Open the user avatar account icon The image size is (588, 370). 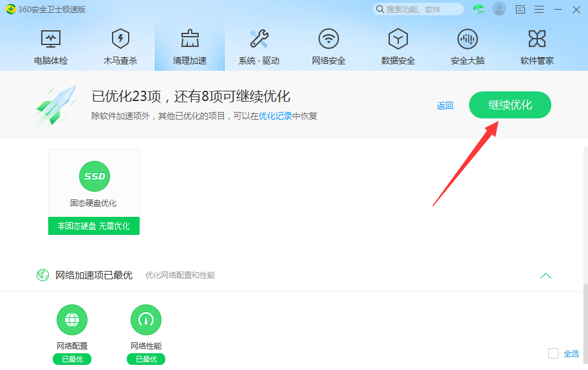pyautogui.click(x=499, y=8)
